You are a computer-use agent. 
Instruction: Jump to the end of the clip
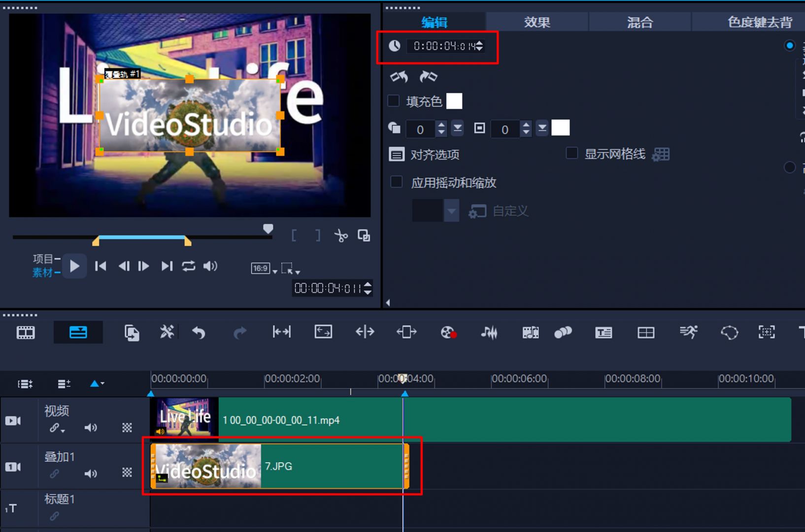pos(167,266)
